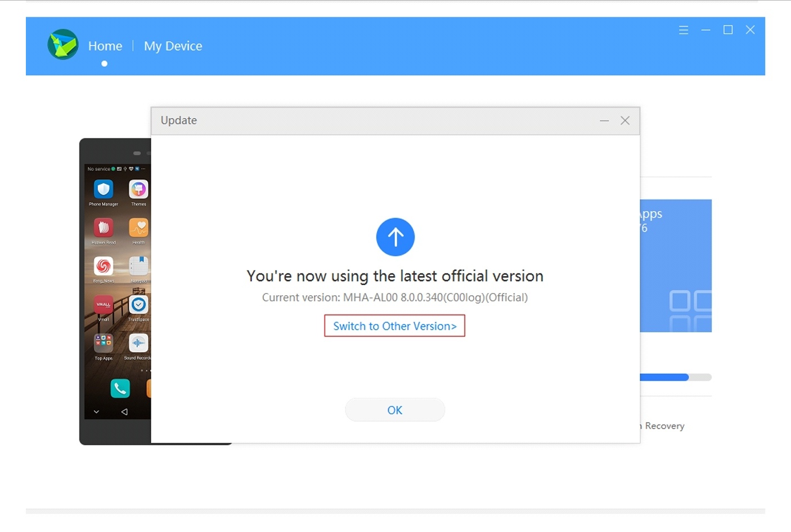The height and width of the screenshot is (532, 791).
Task: Select the TrustSpace icon
Action: [x=138, y=305]
